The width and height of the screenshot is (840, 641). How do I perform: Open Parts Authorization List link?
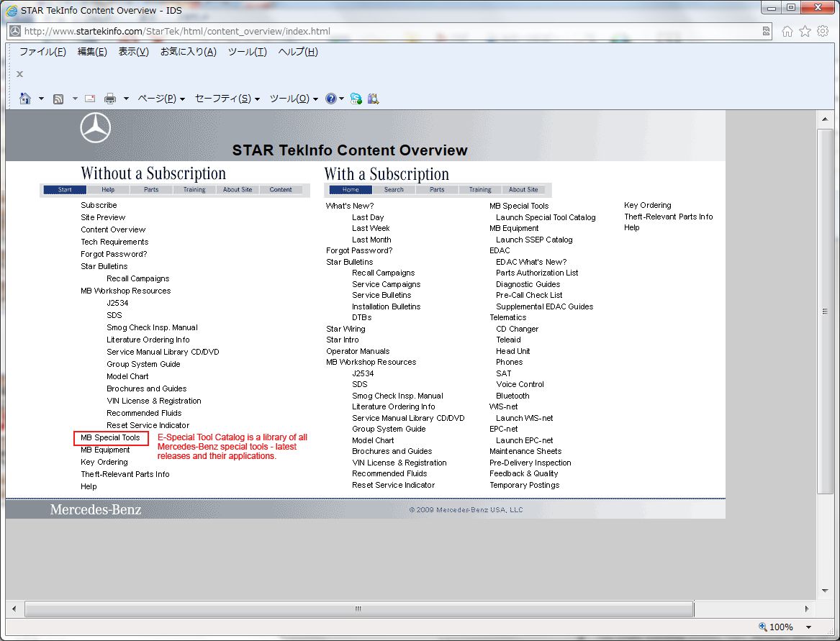(x=537, y=273)
